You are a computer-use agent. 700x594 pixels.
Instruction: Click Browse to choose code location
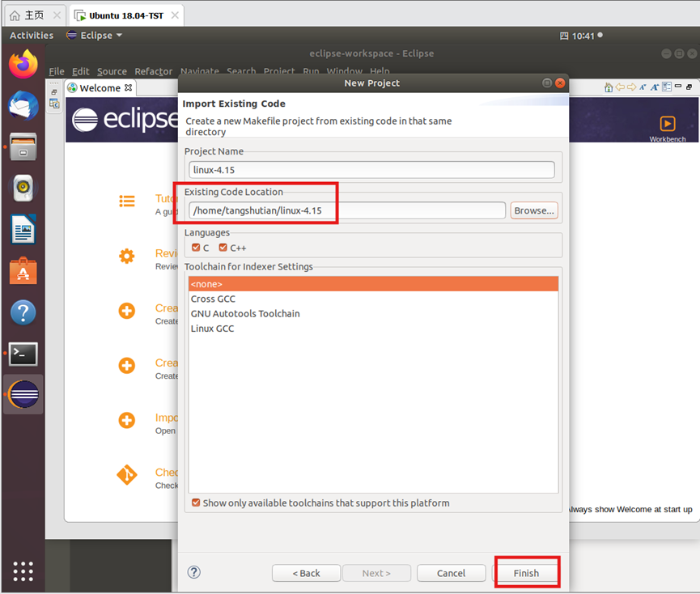[533, 210]
